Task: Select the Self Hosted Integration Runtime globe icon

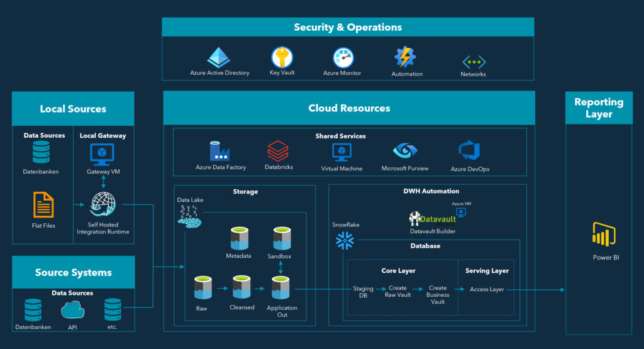Action: [103, 204]
